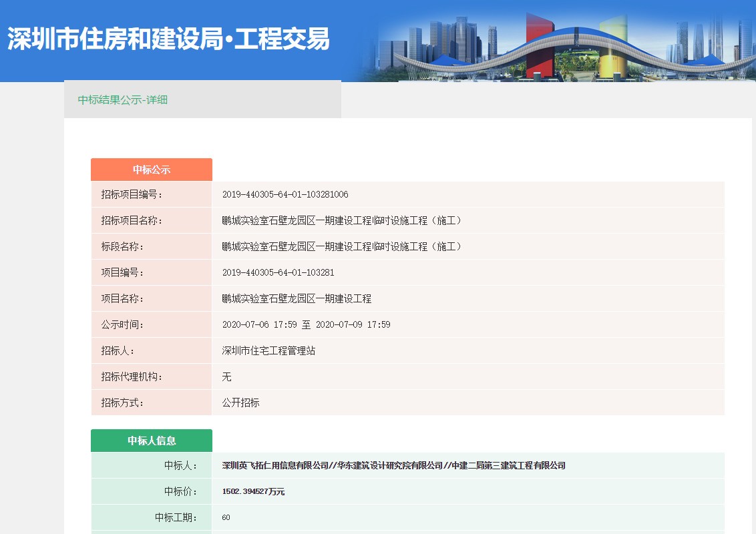This screenshot has height=534, width=756.
Task: Click the orange 中标公示 section header
Action: coord(152,170)
